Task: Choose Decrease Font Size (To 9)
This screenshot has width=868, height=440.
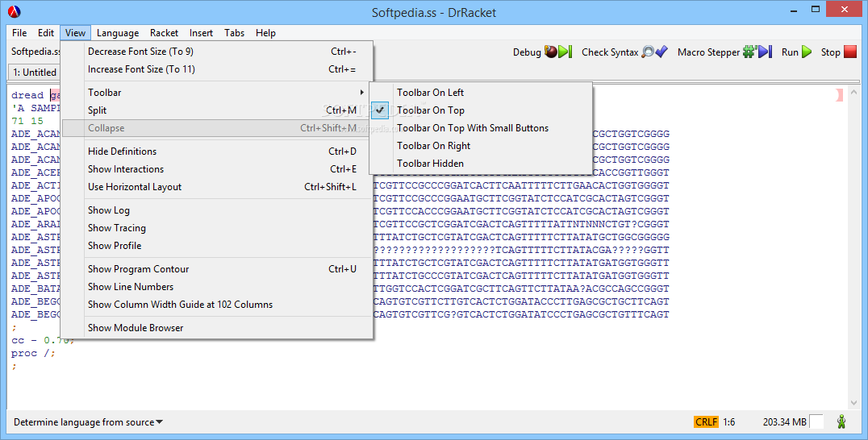Action: click(x=217, y=52)
